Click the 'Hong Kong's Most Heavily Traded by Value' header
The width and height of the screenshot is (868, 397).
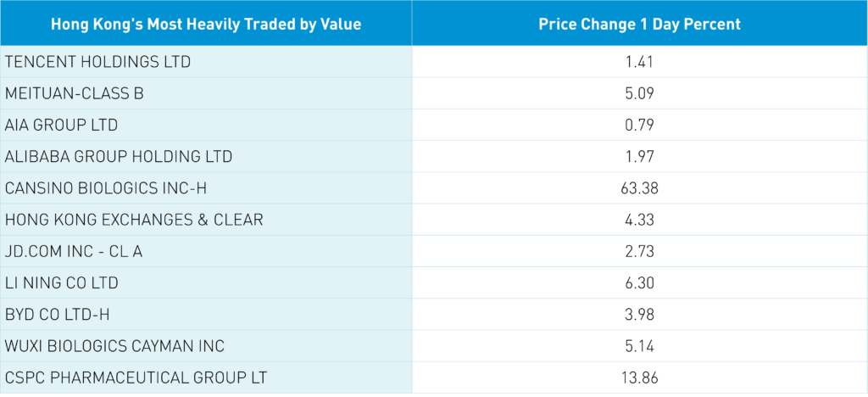click(206, 24)
